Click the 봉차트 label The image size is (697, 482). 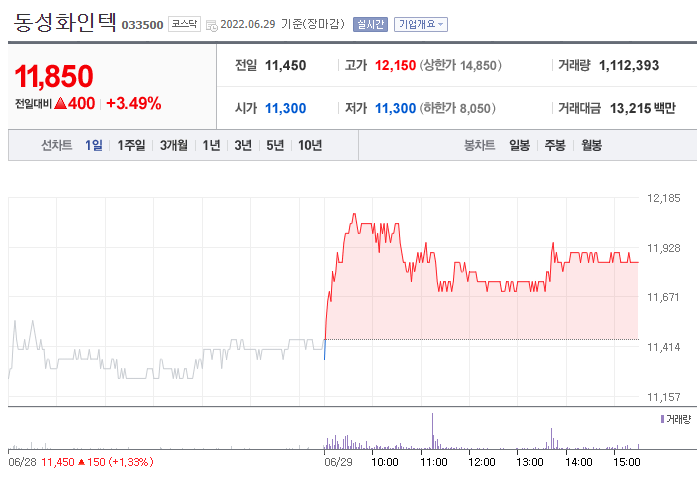[479, 145]
